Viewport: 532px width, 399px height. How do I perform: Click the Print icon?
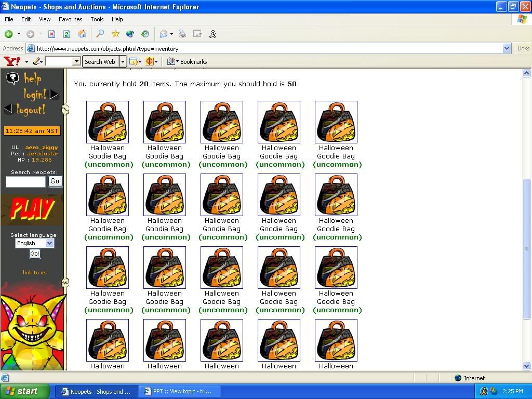coord(182,34)
